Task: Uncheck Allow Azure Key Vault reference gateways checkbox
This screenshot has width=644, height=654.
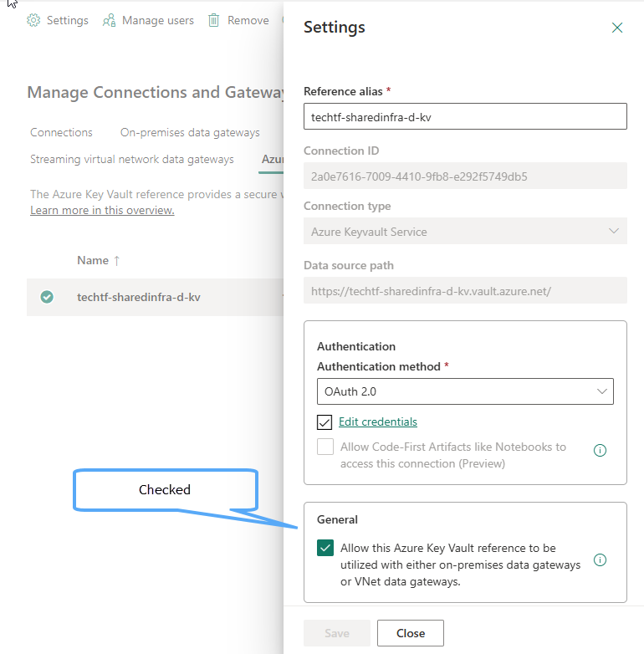Action: (325, 548)
